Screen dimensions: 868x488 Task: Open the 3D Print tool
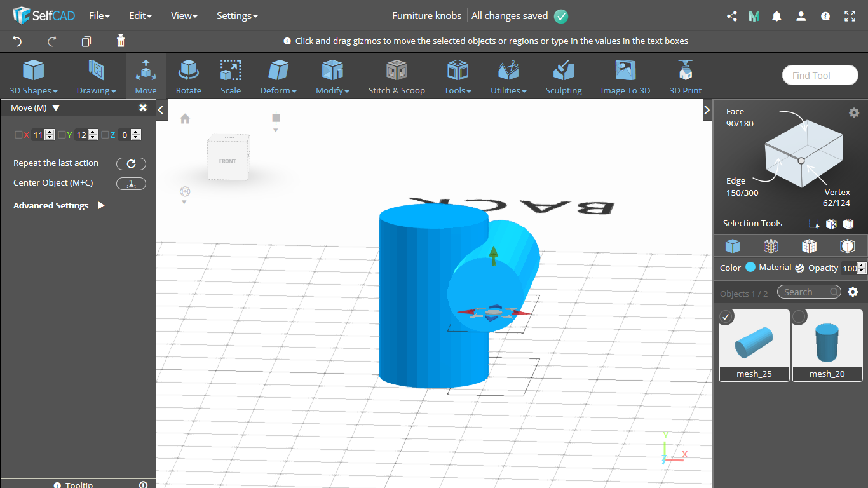pos(685,76)
